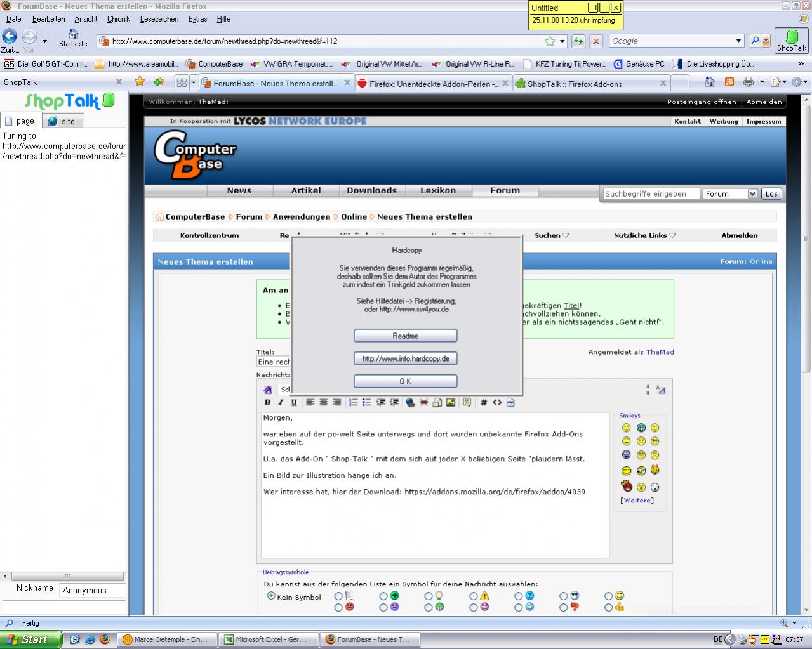Expand the bookmarks toolbar overflow chevron

[x=801, y=63]
